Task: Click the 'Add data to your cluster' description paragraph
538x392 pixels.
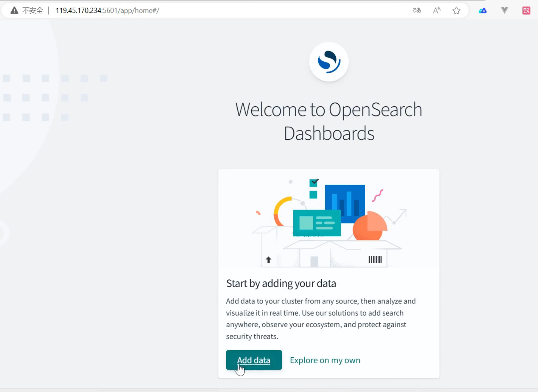Action: point(321,319)
